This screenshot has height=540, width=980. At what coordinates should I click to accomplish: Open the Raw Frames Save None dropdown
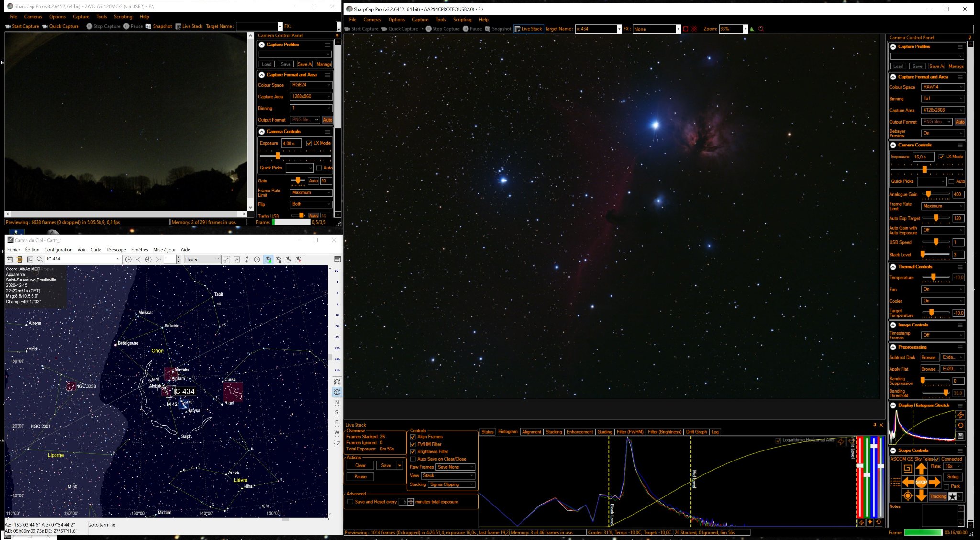coord(455,467)
